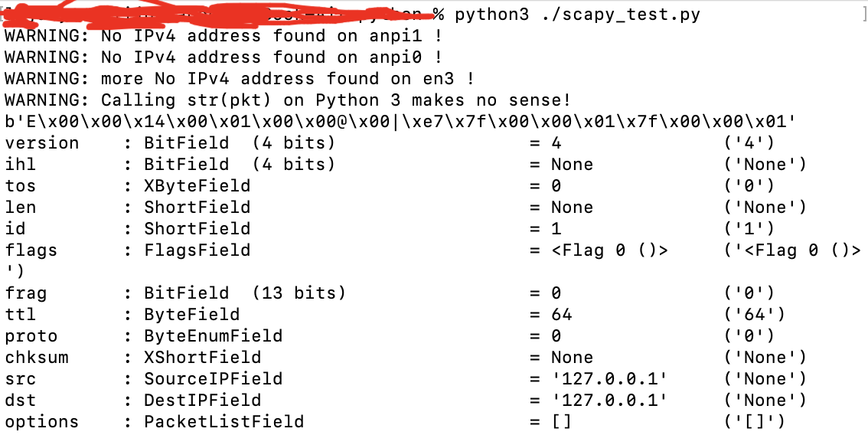Select the len ShortField row
Screen dimensions: 868x435
[405, 208]
